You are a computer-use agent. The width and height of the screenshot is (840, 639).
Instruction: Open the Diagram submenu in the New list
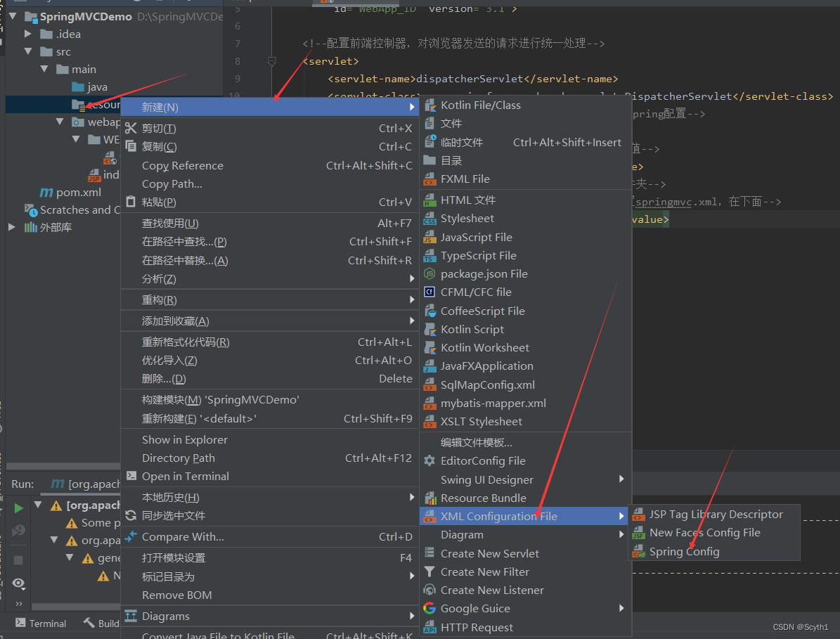click(x=526, y=534)
